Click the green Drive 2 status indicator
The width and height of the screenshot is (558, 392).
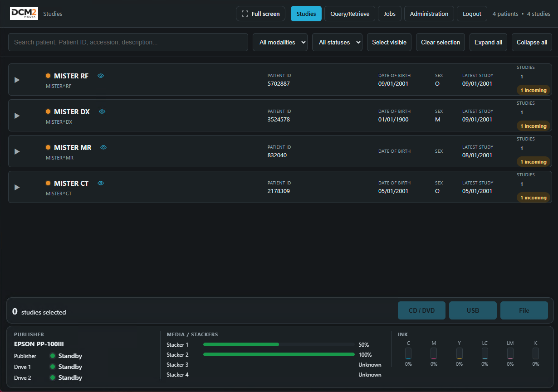52,377
